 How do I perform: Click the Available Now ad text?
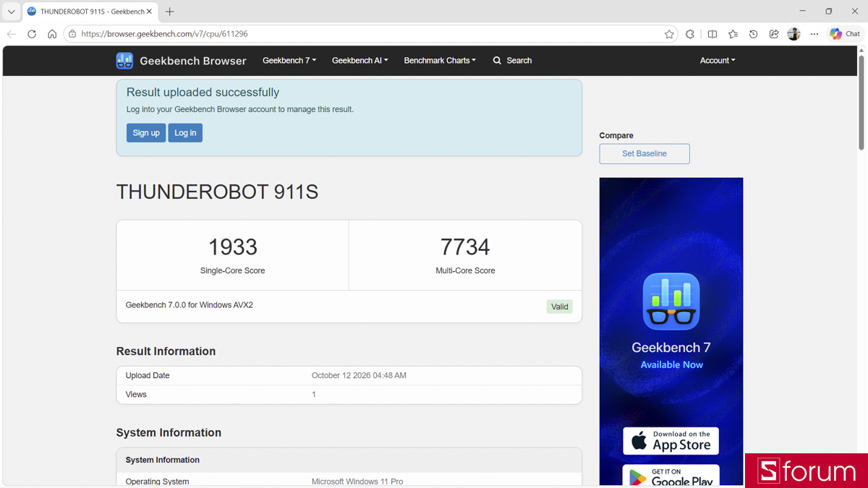pyautogui.click(x=671, y=364)
